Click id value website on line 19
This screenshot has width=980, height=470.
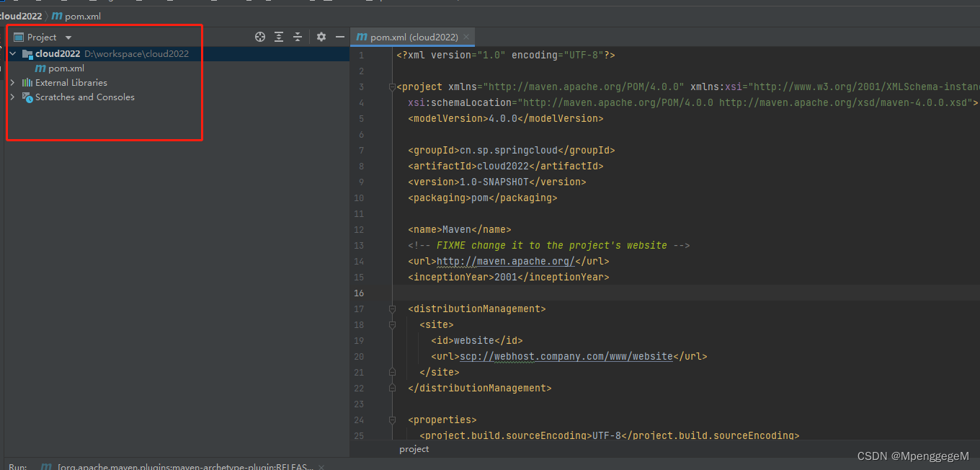tap(474, 340)
